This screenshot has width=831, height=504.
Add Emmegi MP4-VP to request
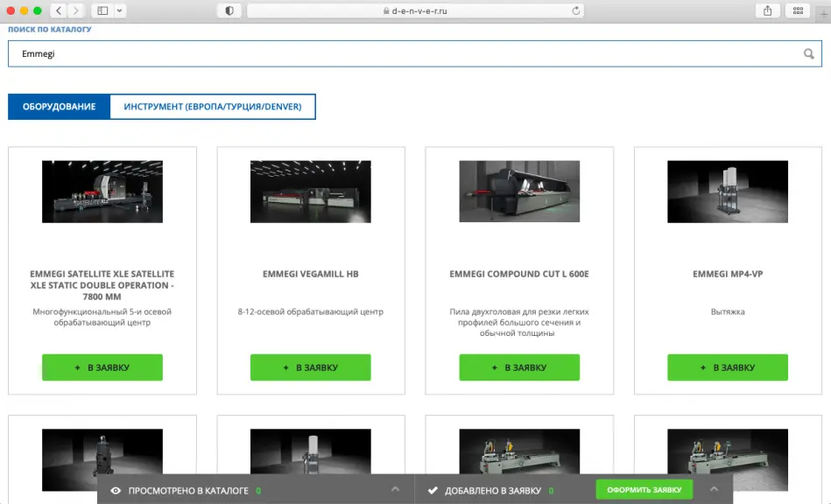(x=727, y=367)
